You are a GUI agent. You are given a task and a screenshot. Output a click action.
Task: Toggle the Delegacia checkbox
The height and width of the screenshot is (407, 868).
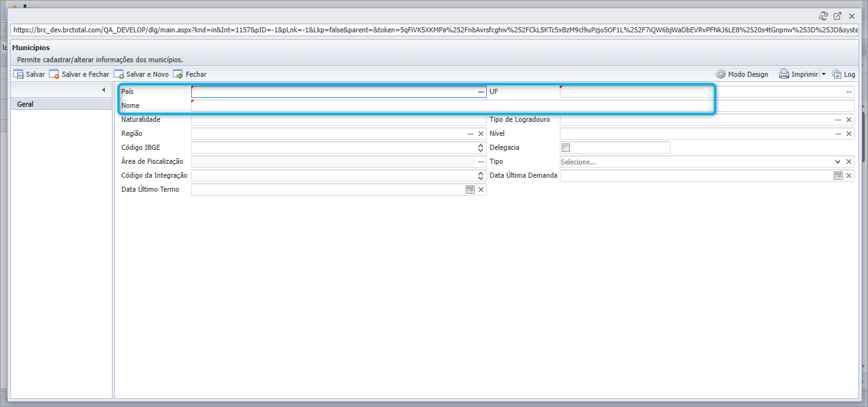pyautogui.click(x=566, y=148)
